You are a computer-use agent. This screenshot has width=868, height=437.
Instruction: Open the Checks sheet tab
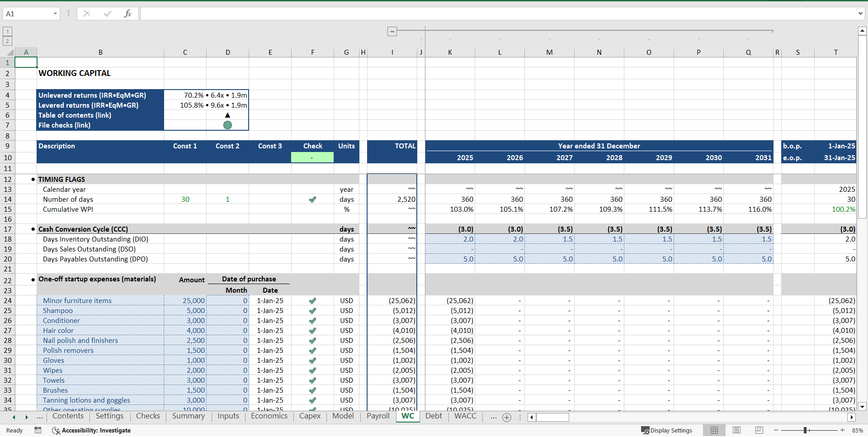[148, 416]
